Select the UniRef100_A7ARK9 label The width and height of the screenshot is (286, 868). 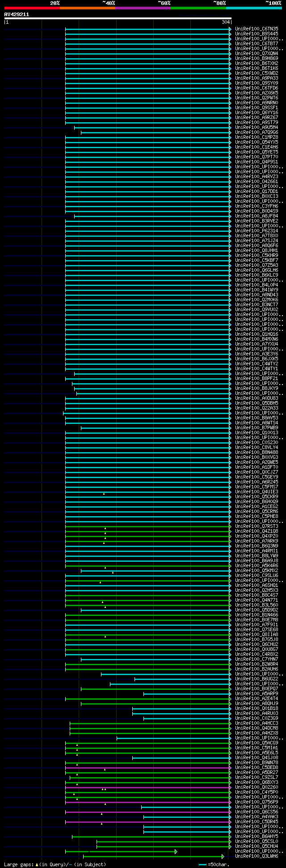point(257,541)
